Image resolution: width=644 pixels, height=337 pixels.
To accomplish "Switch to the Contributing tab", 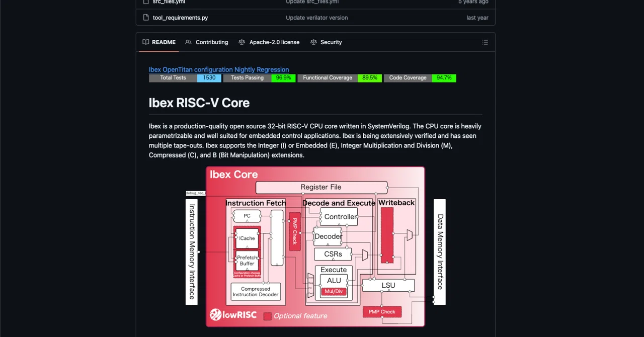I will pyautogui.click(x=206, y=42).
